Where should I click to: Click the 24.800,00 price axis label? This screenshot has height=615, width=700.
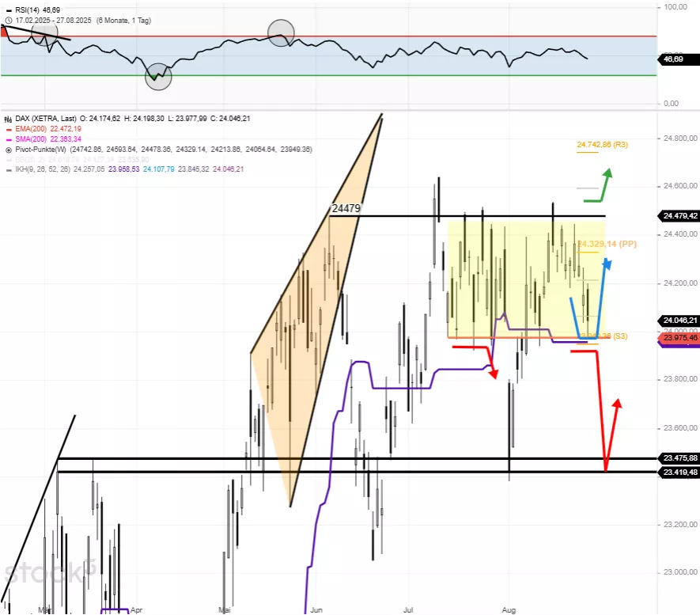point(680,139)
